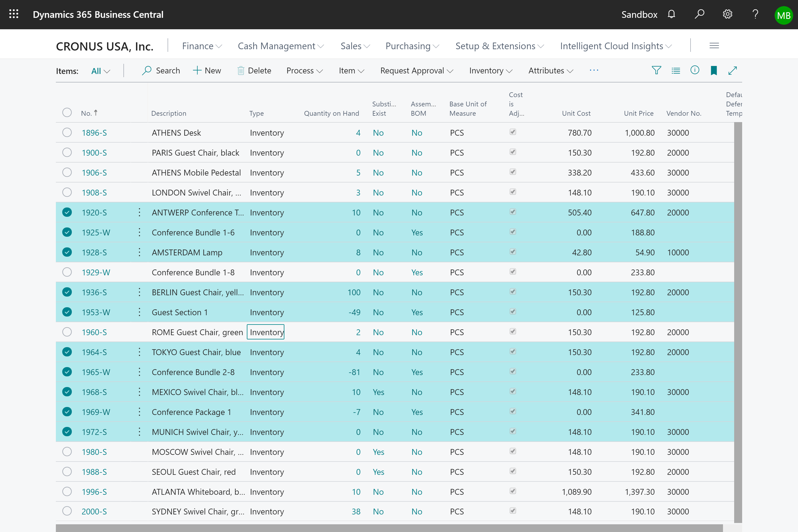
Task: Click the settings gear icon top bar
Action: coord(727,15)
